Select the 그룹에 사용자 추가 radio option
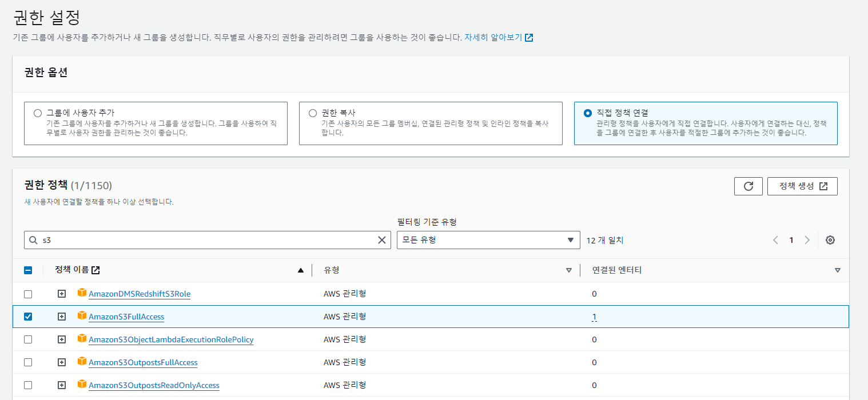Screen dimensions: 868x400 click(x=38, y=113)
